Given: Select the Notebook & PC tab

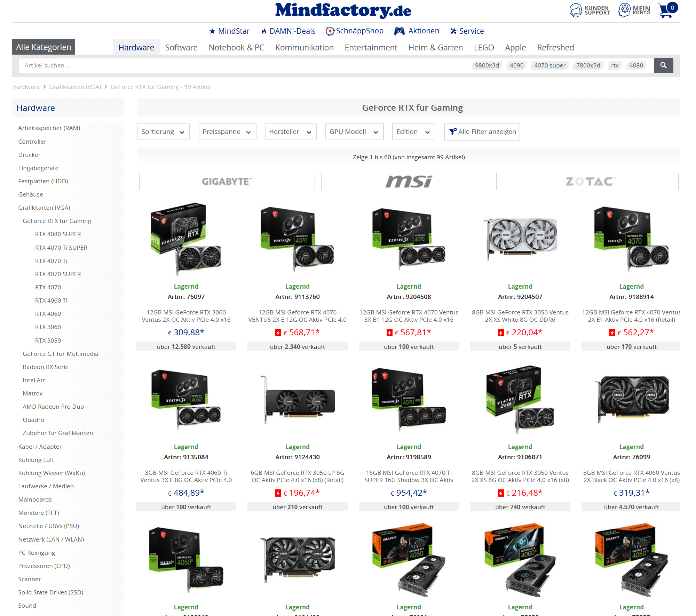Looking at the screenshot, I should click(x=236, y=48).
